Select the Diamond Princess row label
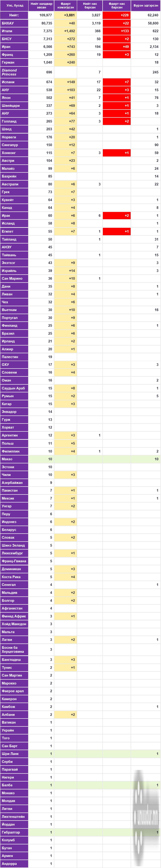This screenshot has height=868, width=161. pos(14,72)
